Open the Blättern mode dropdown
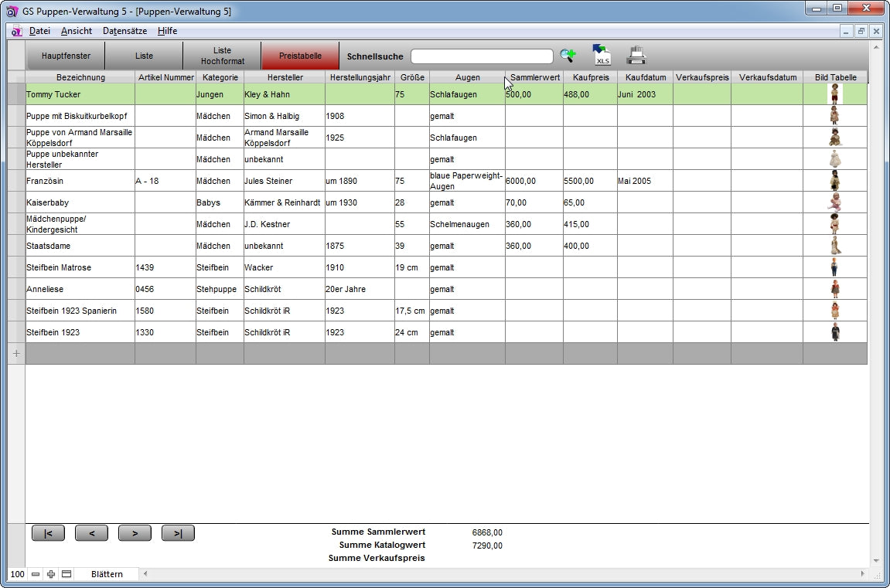This screenshot has width=890, height=588. coord(107,574)
